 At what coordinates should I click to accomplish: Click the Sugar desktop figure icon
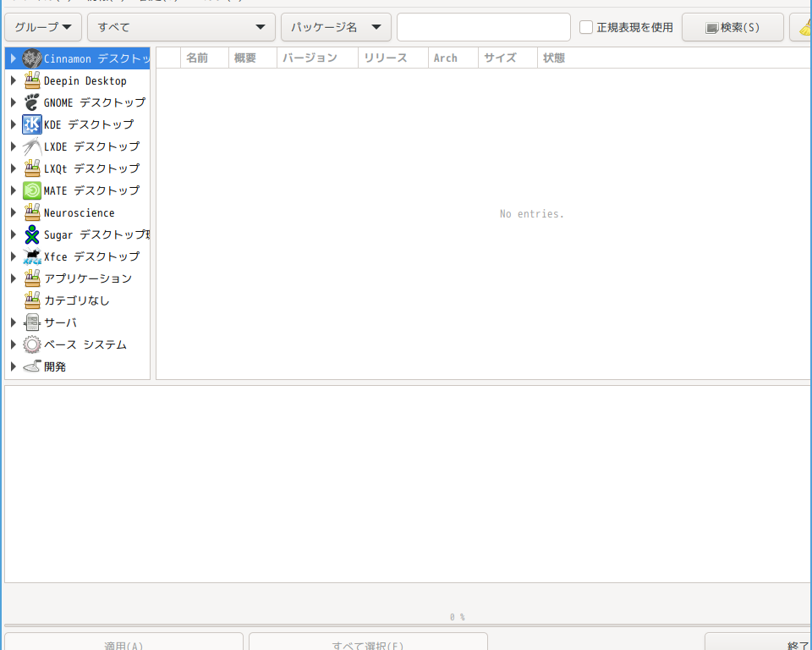[31, 234]
